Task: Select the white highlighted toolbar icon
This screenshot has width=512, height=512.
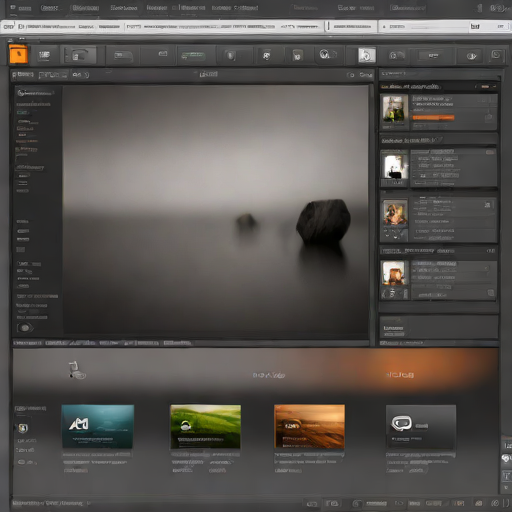Action: [x=367, y=55]
